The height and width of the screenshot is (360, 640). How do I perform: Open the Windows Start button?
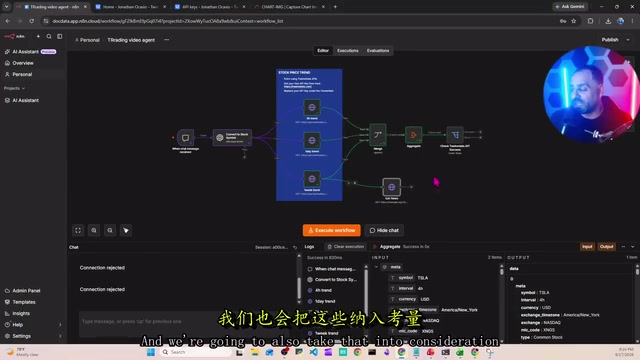(x=151, y=352)
